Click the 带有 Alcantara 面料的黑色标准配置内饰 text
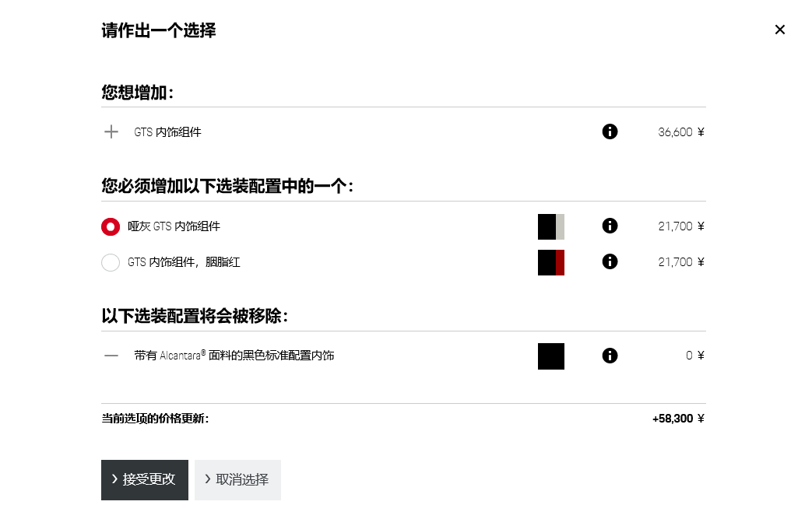Image resolution: width=812 pixels, height=526 pixels. (234, 356)
